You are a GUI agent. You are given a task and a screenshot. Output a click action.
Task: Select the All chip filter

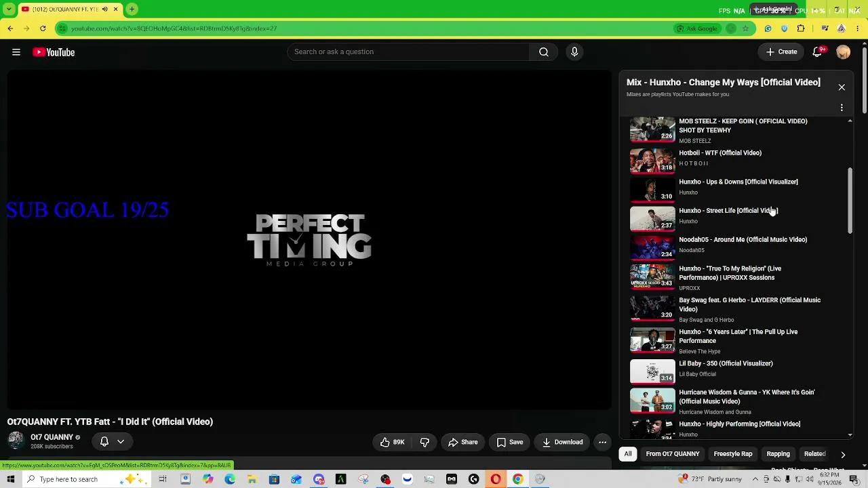[628, 454]
